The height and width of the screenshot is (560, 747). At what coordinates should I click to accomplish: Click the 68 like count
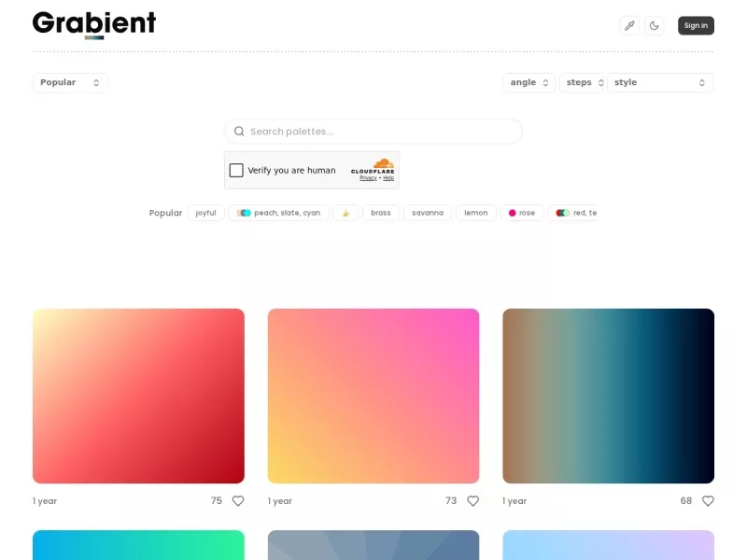[x=686, y=501]
